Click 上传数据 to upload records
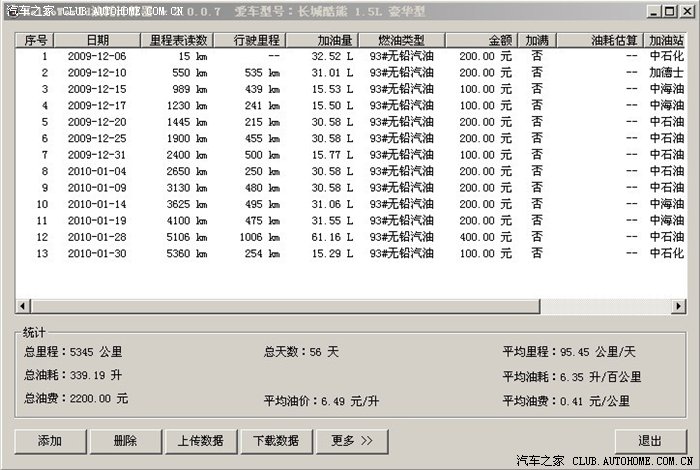This screenshot has width=700, height=470. point(200,441)
